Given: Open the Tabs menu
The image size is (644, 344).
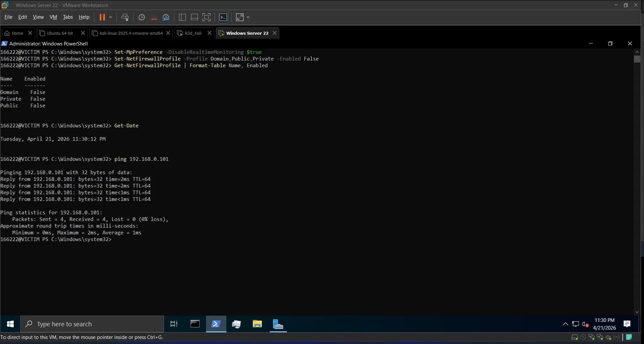Looking at the screenshot, I should point(68,17).
